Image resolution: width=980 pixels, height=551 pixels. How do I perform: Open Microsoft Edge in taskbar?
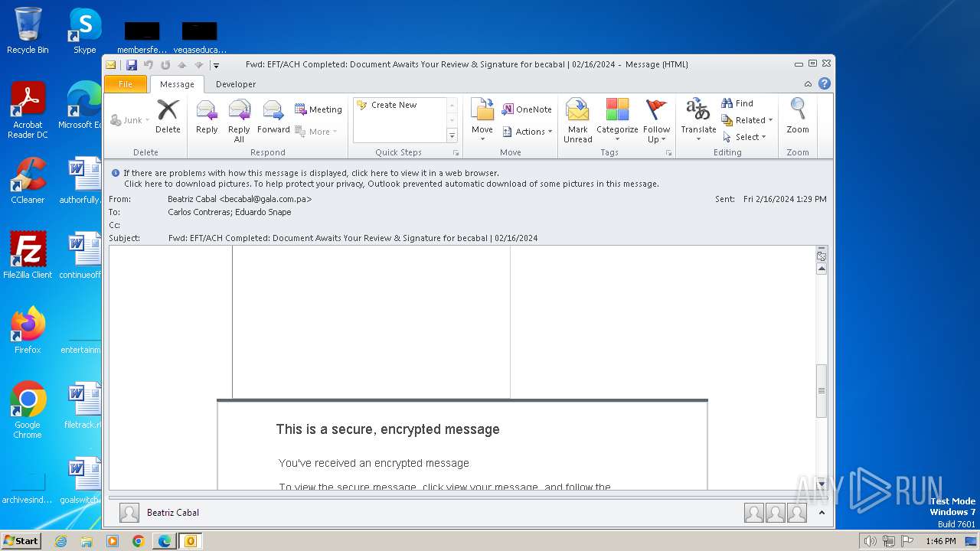pyautogui.click(x=164, y=541)
